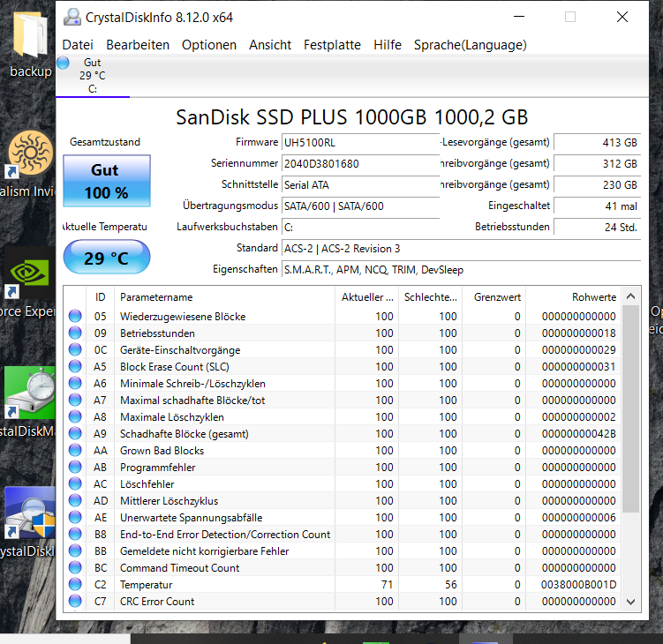Minimize the CrystalDiskInfo window

[x=519, y=17]
